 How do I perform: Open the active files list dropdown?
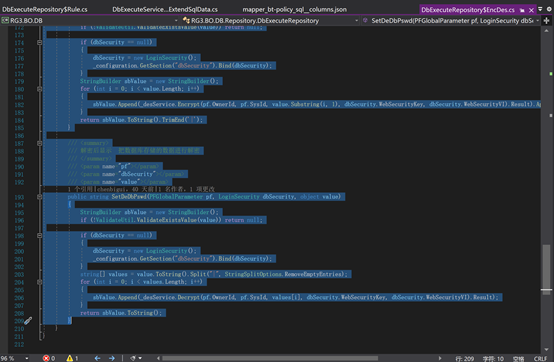[x=540, y=10]
